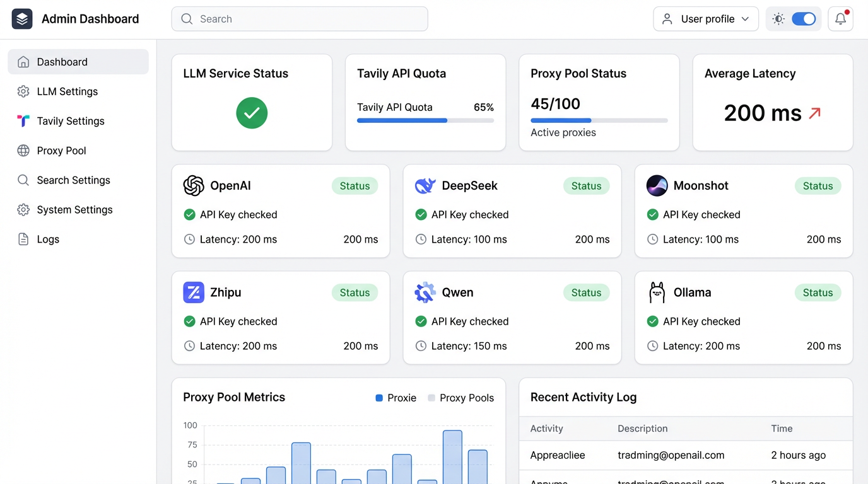
Task: Click the OpenAI Status badge
Action: (x=355, y=186)
